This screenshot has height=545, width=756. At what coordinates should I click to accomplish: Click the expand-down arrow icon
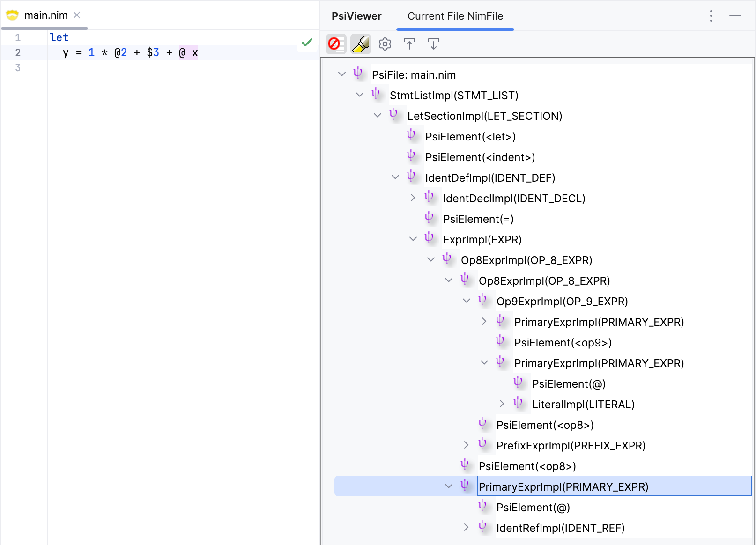(434, 44)
